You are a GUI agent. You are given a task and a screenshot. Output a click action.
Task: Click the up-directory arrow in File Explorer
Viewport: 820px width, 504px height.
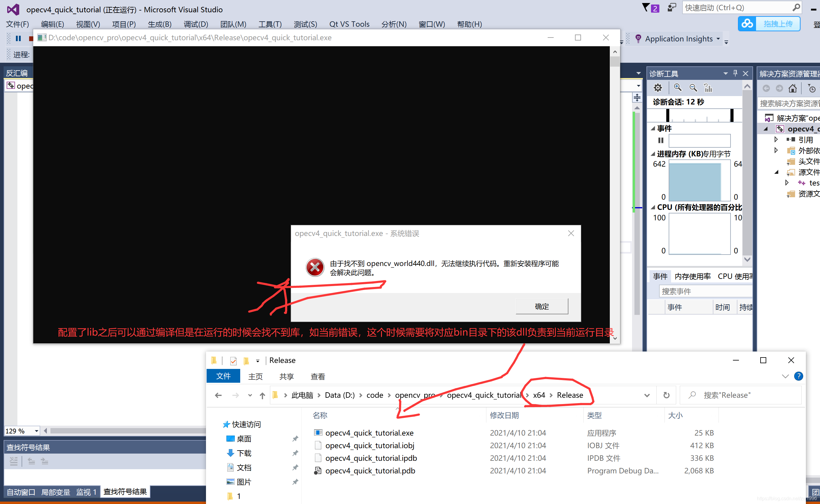[x=262, y=395]
